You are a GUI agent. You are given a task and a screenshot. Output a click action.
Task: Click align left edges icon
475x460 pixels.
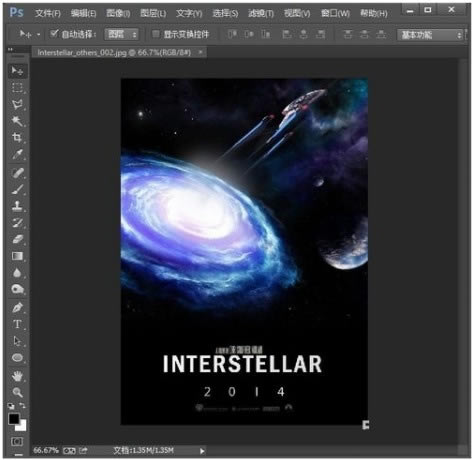[287, 34]
